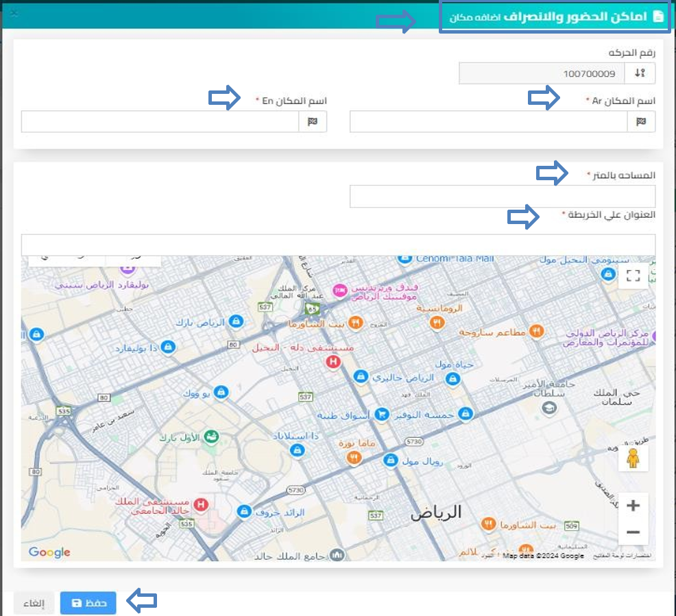676x616 pixels.
Task: Click the بيت الشاورما marker below the الرياض city label
Action: tap(488, 524)
